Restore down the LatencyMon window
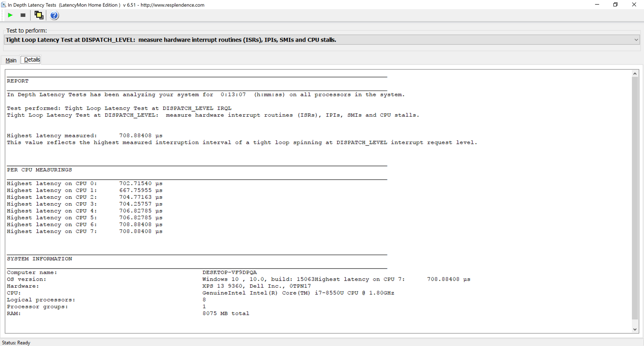The image size is (644, 346). coord(615,5)
